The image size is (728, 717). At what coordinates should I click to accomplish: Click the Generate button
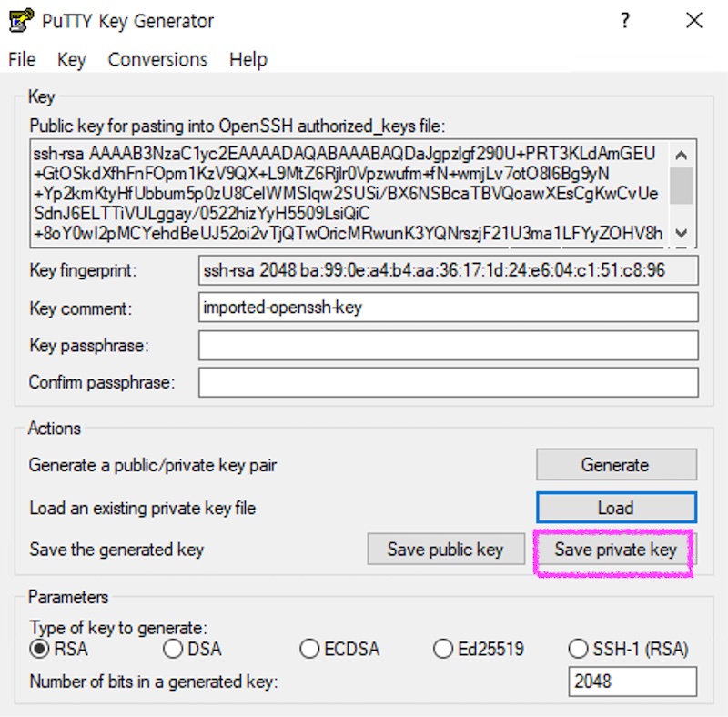(616, 464)
